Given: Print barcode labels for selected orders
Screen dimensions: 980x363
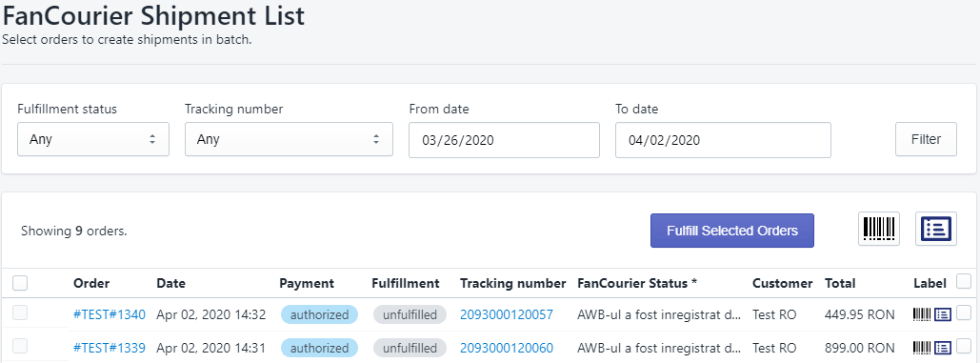Looking at the screenshot, I should click(879, 229).
